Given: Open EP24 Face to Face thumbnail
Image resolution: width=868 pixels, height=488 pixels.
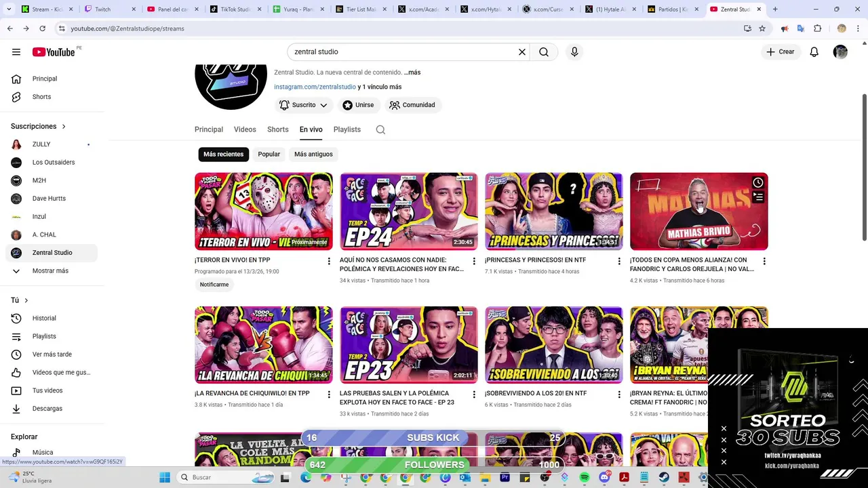Looking at the screenshot, I should 409,211.
